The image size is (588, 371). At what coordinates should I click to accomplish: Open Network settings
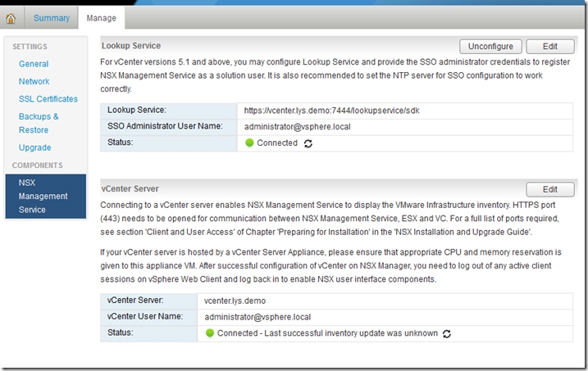[34, 82]
